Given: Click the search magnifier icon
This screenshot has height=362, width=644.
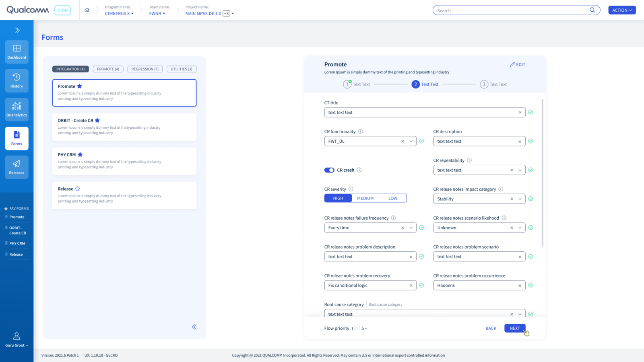Looking at the screenshot, I should pyautogui.click(x=592, y=10).
